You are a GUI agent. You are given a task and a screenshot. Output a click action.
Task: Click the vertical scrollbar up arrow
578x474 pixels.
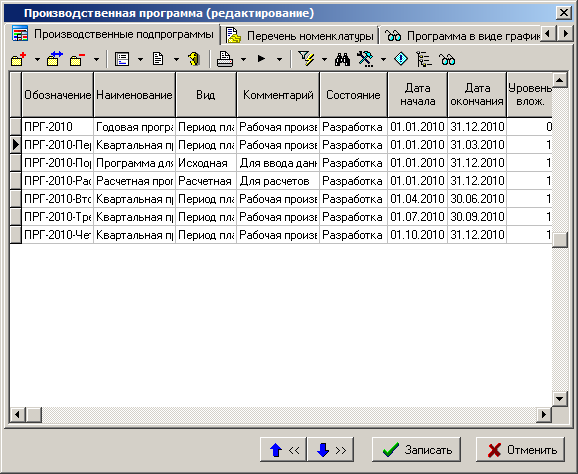(560, 80)
